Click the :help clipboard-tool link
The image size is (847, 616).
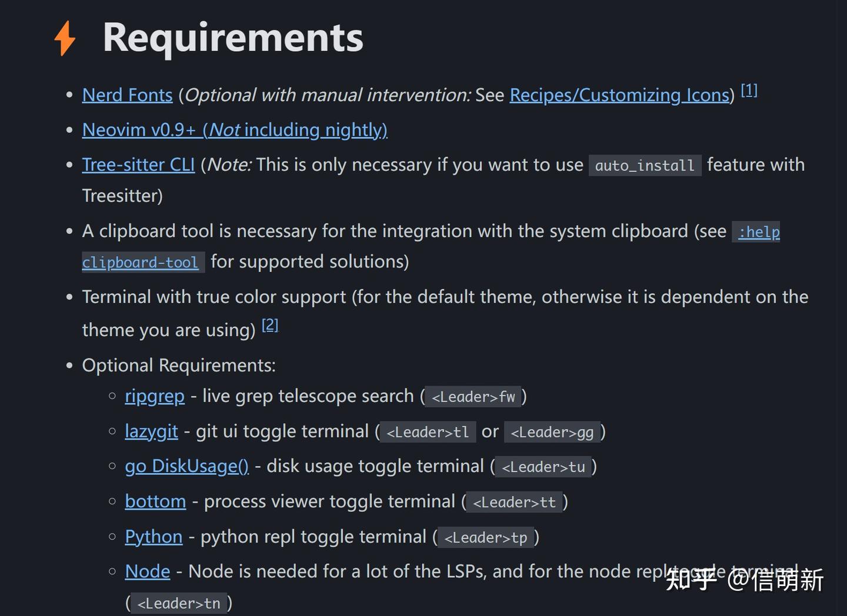pyautogui.click(x=142, y=262)
